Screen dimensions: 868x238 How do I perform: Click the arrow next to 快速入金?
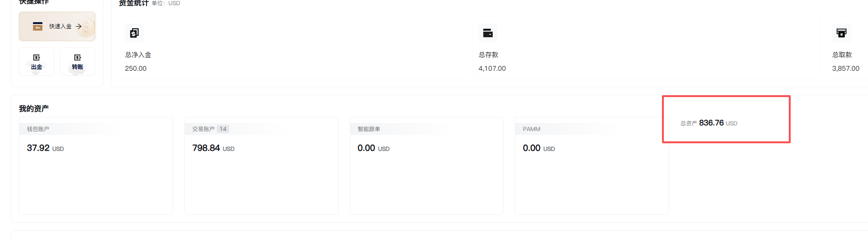(x=79, y=26)
